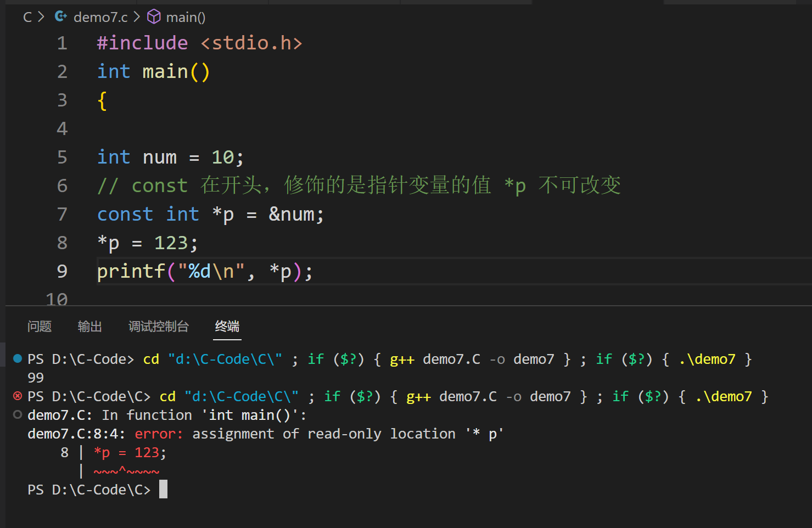
Task: Open the demo7.c breadcrumb
Action: [100, 18]
